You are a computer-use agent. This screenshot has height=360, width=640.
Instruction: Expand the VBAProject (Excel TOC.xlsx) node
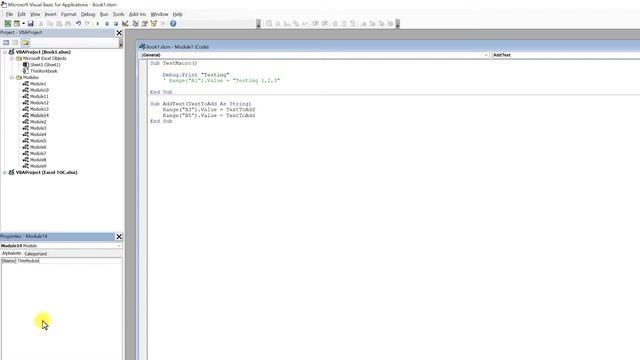[5, 173]
